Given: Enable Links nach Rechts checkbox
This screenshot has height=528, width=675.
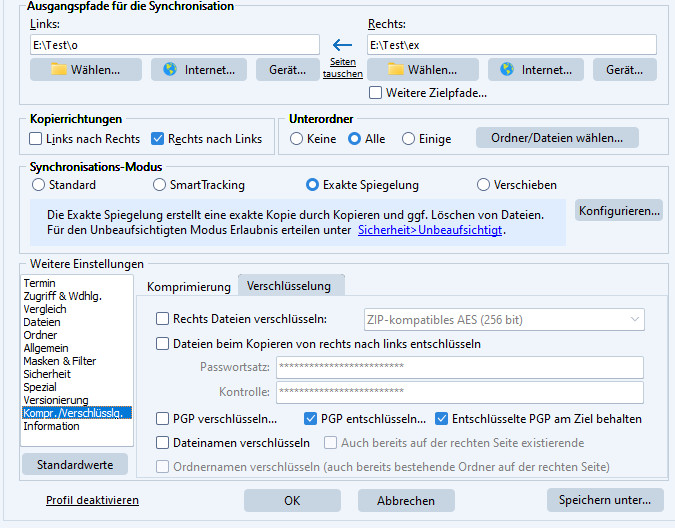Looking at the screenshot, I should click(x=37, y=139).
